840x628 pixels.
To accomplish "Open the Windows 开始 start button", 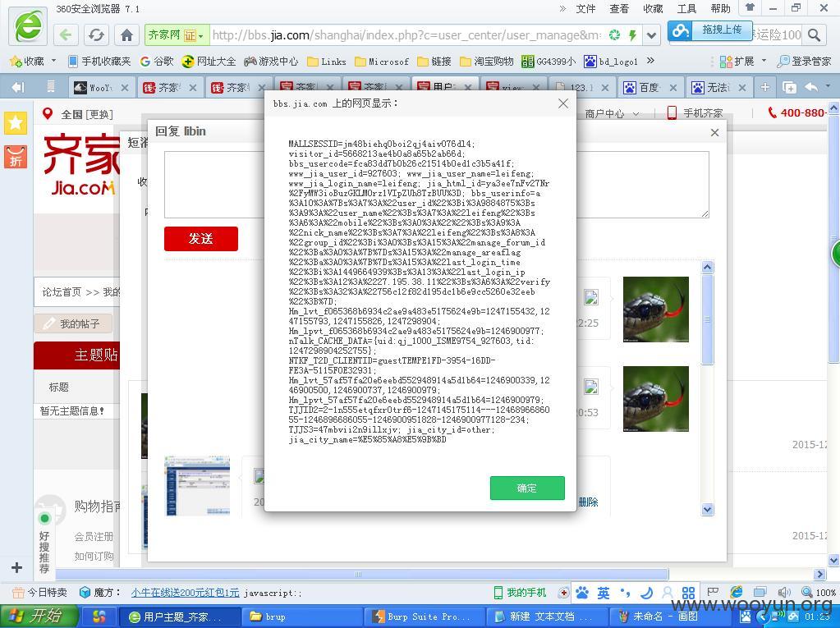I will [39, 617].
